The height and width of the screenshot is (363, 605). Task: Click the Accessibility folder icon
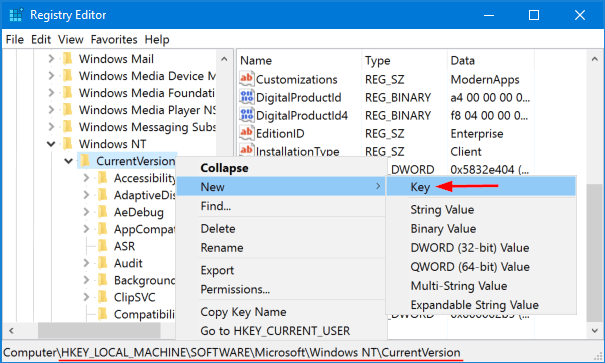[x=103, y=178]
